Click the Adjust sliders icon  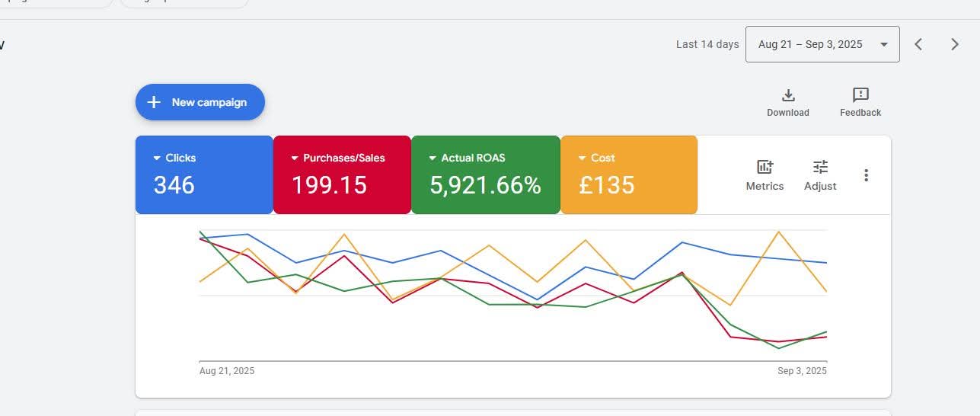click(820, 167)
